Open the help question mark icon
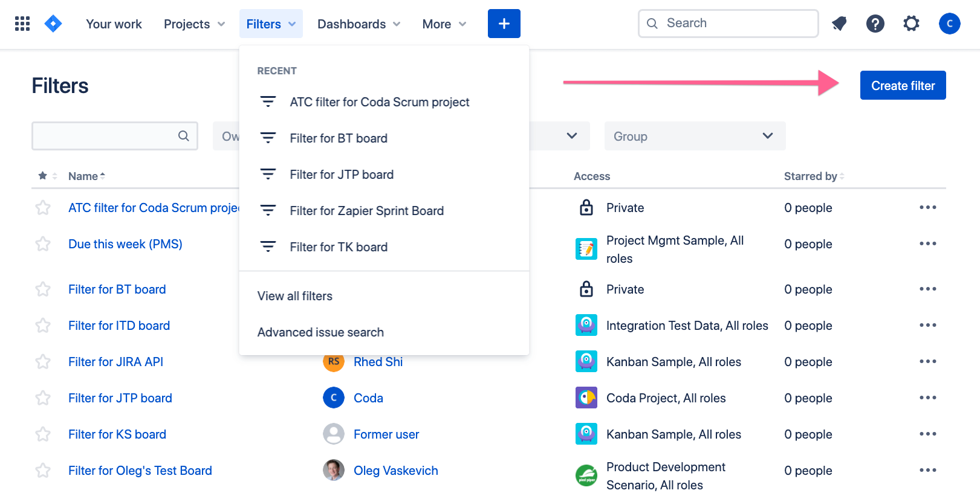Viewport: 980px width, 496px height. [875, 24]
